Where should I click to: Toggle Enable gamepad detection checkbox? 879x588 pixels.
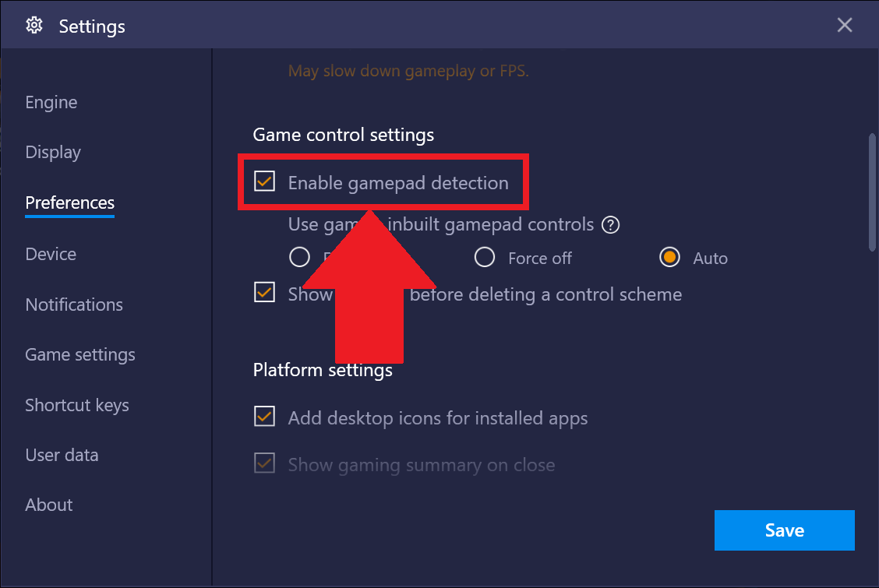coord(265,182)
